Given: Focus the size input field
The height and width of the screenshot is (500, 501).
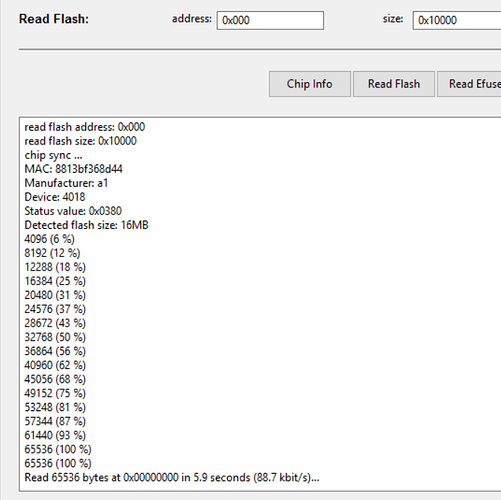Looking at the screenshot, I should (x=457, y=20).
